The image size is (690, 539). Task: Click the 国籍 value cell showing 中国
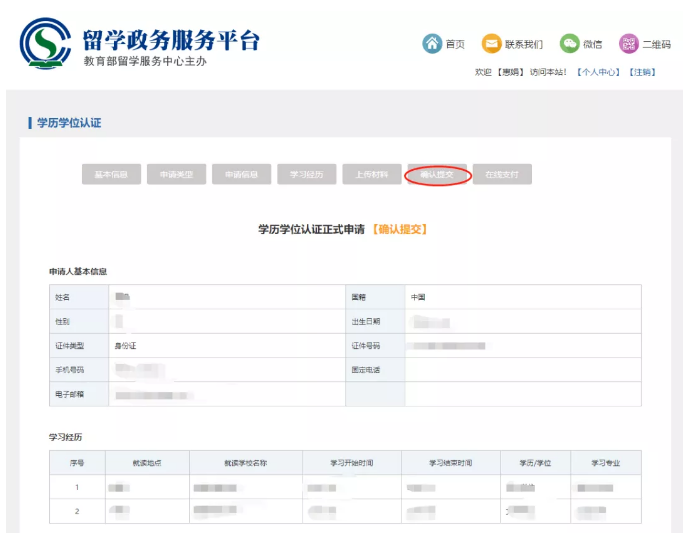tap(522, 297)
